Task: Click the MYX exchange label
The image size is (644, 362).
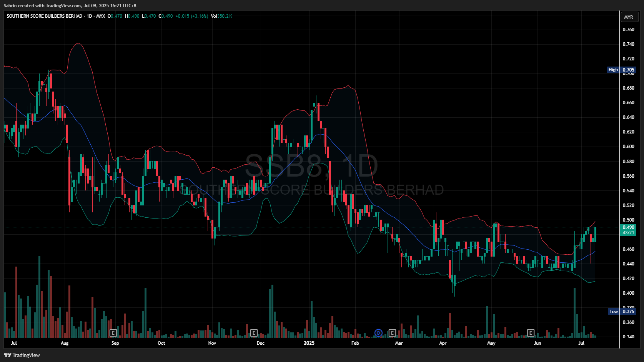Action: point(100,16)
